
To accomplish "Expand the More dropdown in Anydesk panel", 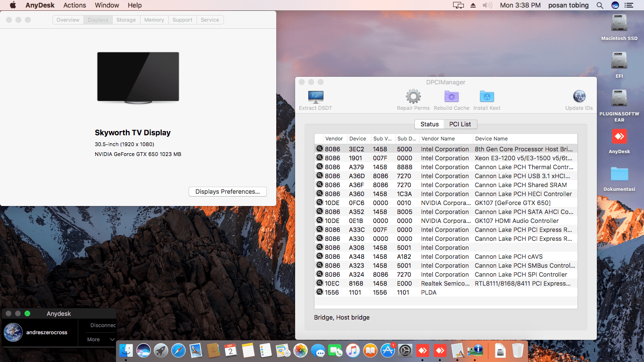I will tap(101, 339).
